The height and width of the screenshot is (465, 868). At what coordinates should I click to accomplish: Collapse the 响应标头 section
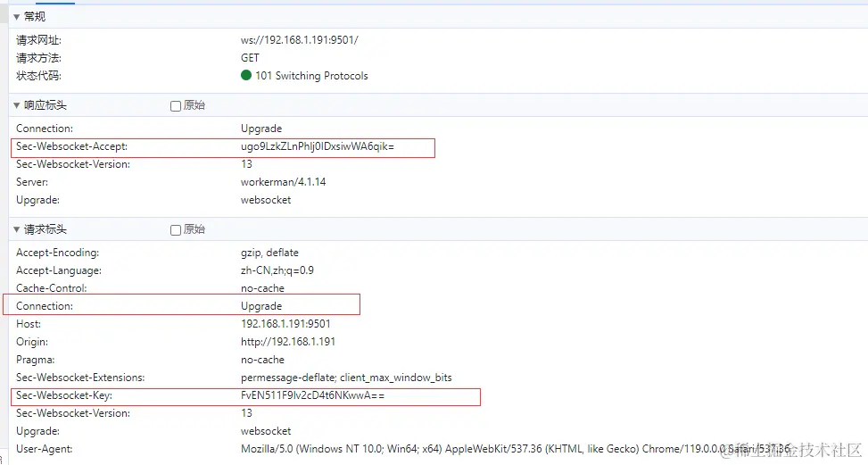pyautogui.click(x=17, y=105)
